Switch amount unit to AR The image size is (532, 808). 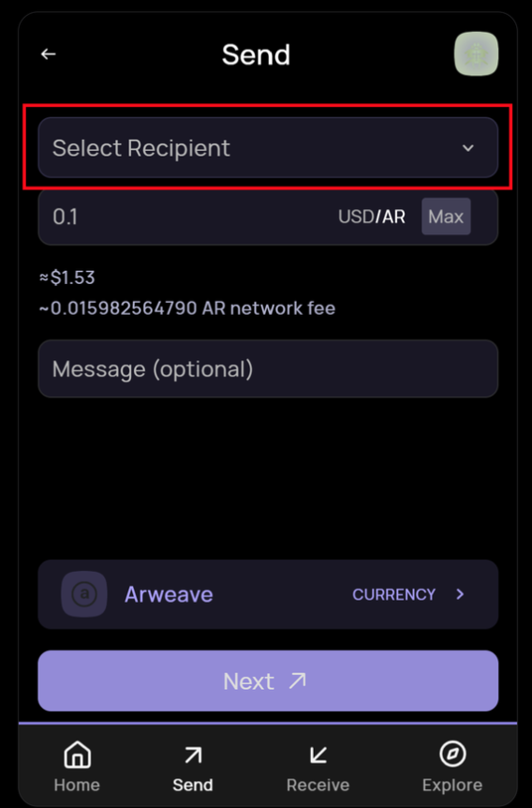(393, 217)
